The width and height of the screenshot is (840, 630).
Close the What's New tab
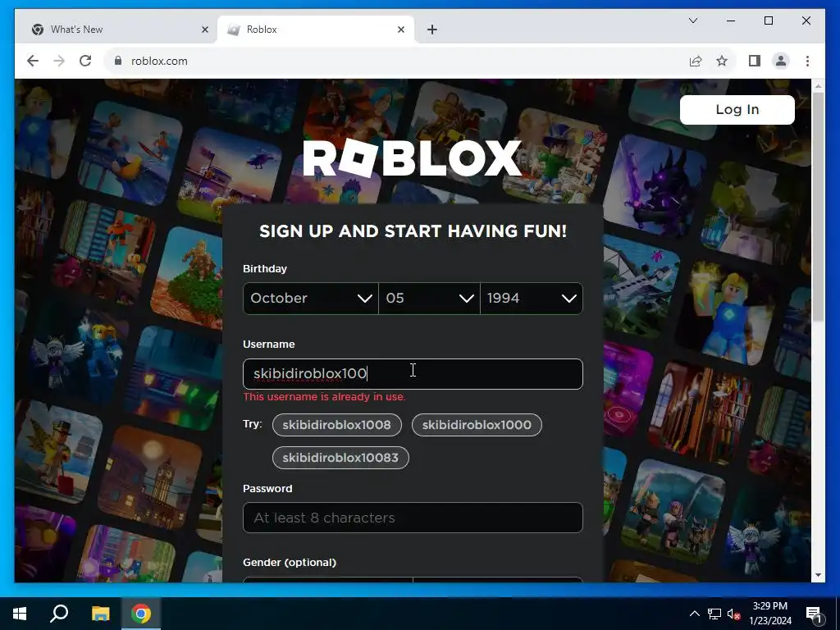(x=204, y=30)
